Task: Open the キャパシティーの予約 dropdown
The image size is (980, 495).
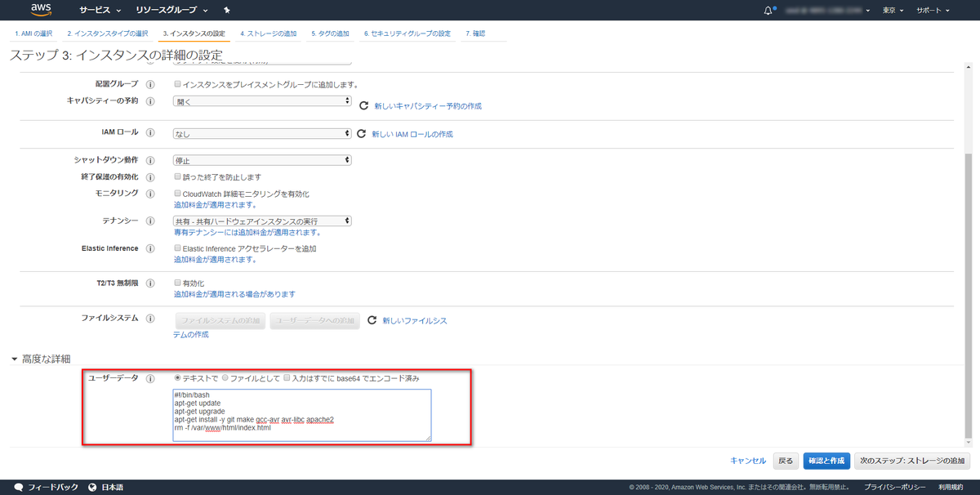Action: pyautogui.click(x=262, y=101)
